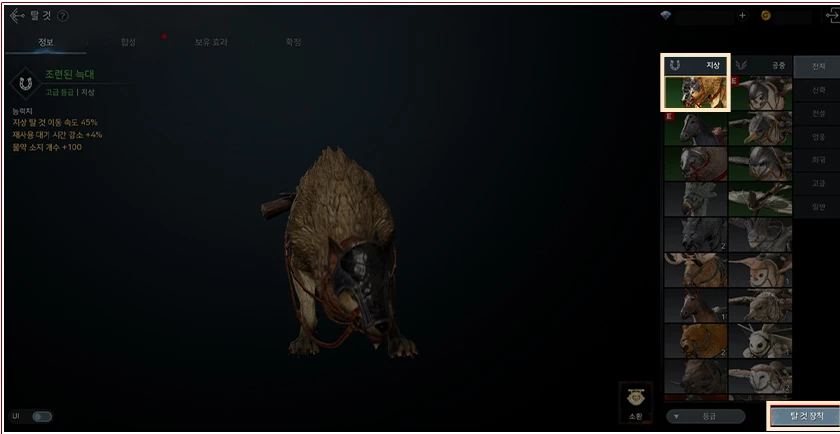Click the 재사용 대기 시간 감소 +4% stat

pyautogui.click(x=57, y=134)
